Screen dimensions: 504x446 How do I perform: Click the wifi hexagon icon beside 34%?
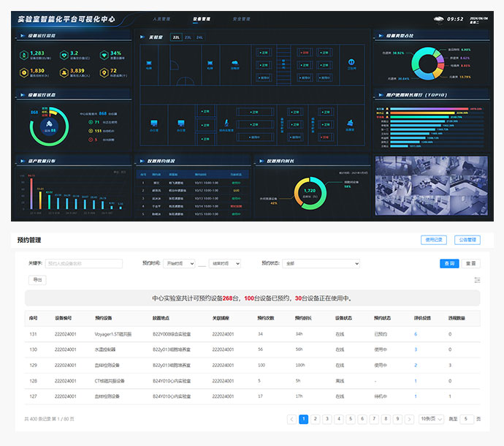[103, 55]
